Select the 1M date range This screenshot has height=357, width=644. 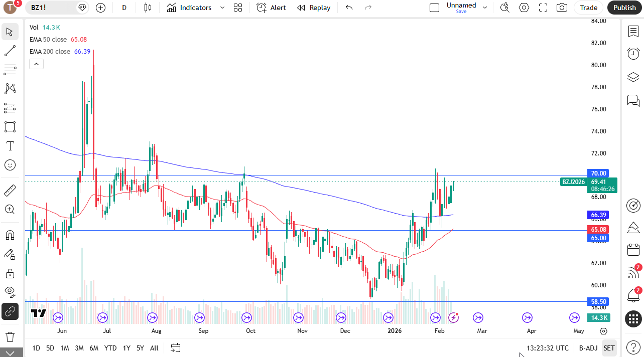[x=65, y=348]
